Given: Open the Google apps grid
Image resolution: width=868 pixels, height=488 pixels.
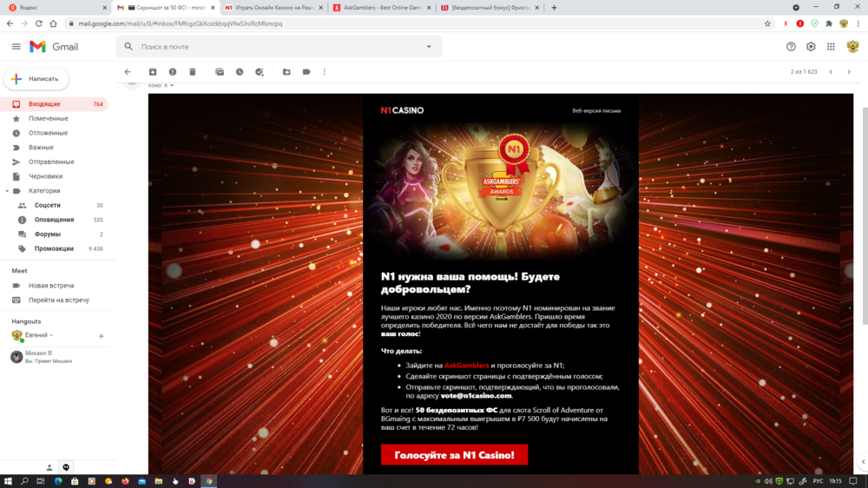Looking at the screenshot, I should point(831,47).
